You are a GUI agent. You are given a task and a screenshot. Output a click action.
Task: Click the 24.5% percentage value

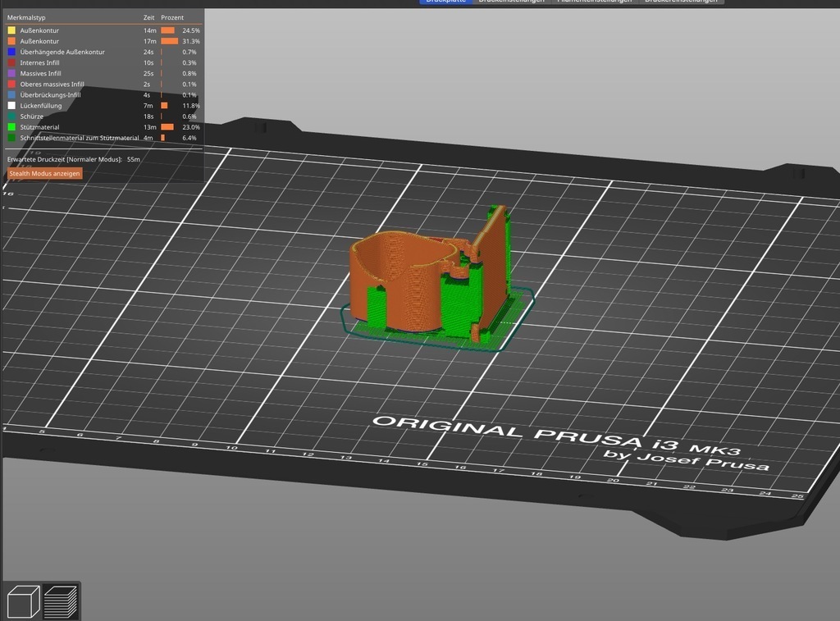[190, 30]
